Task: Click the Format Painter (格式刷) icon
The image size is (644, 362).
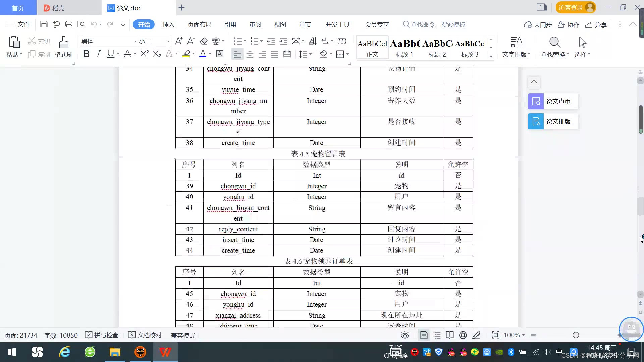Action: coord(63,43)
